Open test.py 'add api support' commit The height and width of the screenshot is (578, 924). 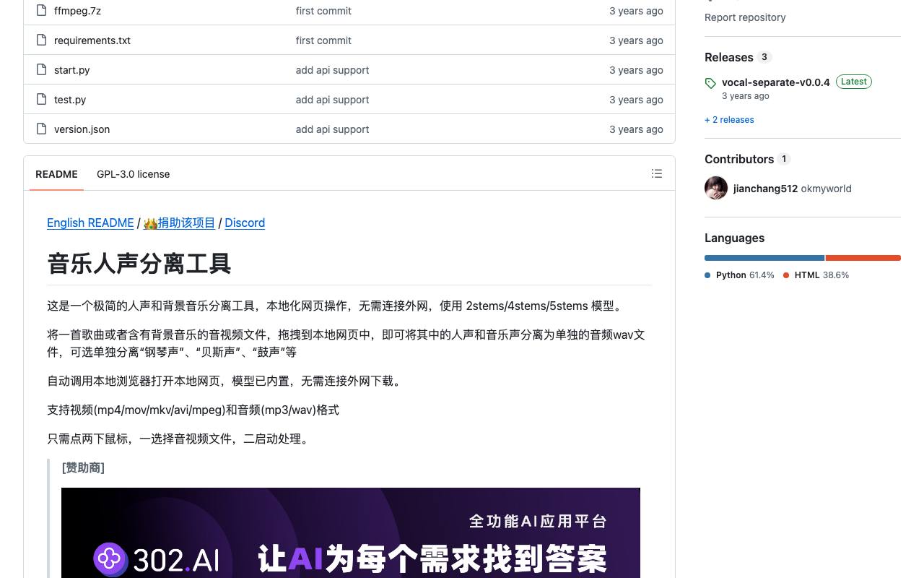click(x=332, y=100)
